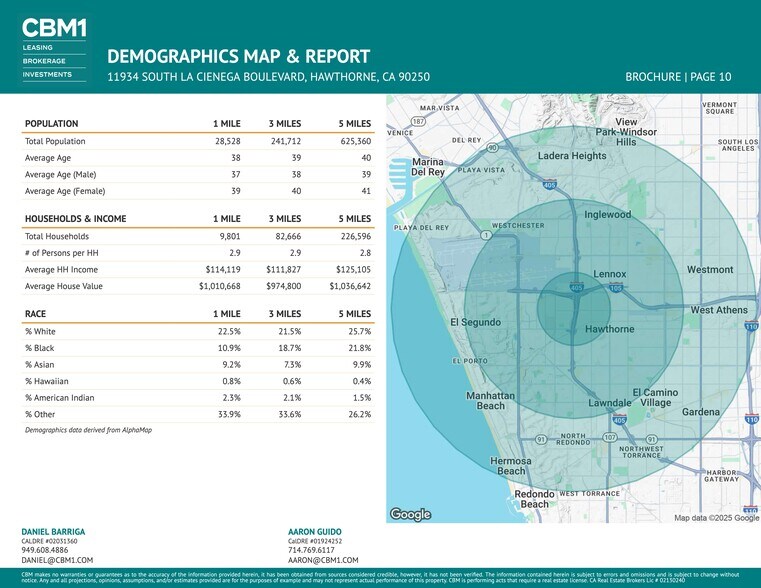Open email link DANIEL@CBM1.COM
The height and width of the screenshot is (588, 761).
pyautogui.click(x=57, y=561)
